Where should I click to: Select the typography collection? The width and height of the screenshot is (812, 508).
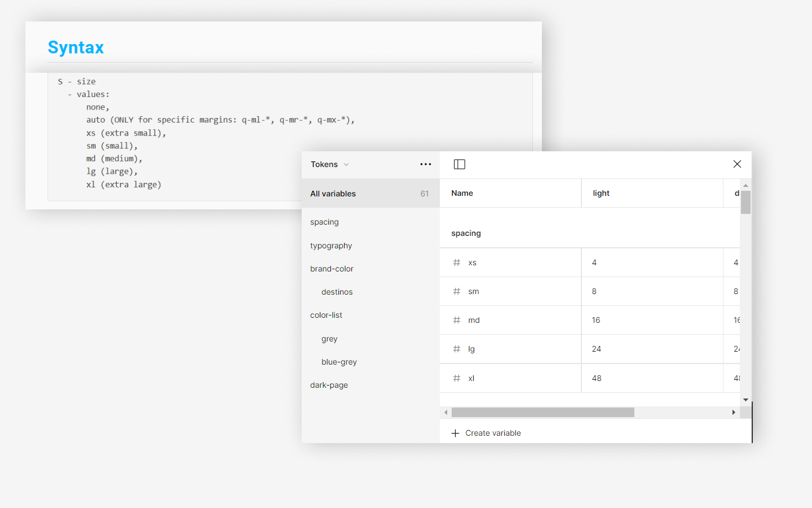click(331, 246)
